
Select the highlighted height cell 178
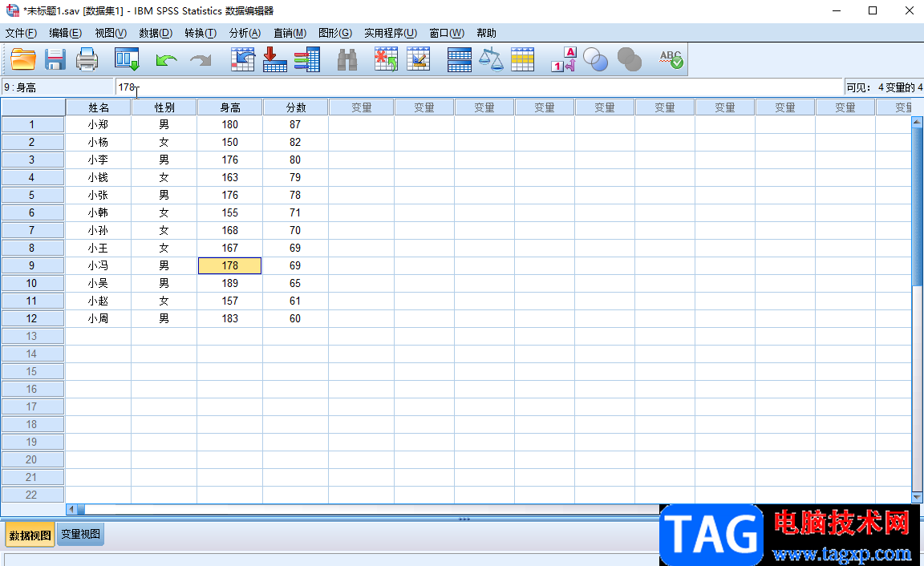tap(230, 265)
